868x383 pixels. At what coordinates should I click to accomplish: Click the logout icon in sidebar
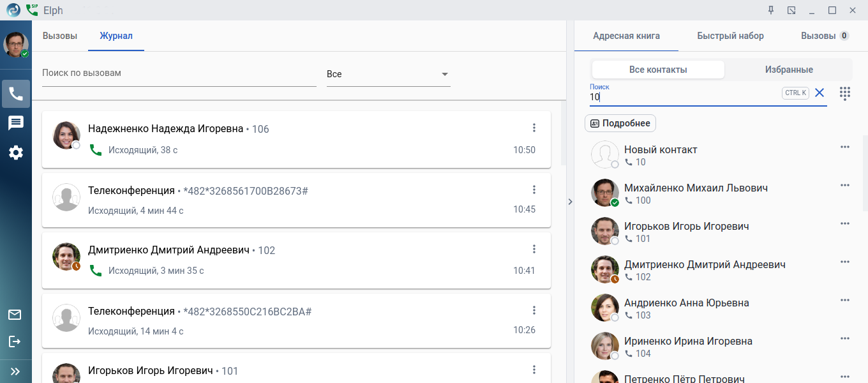(15, 342)
